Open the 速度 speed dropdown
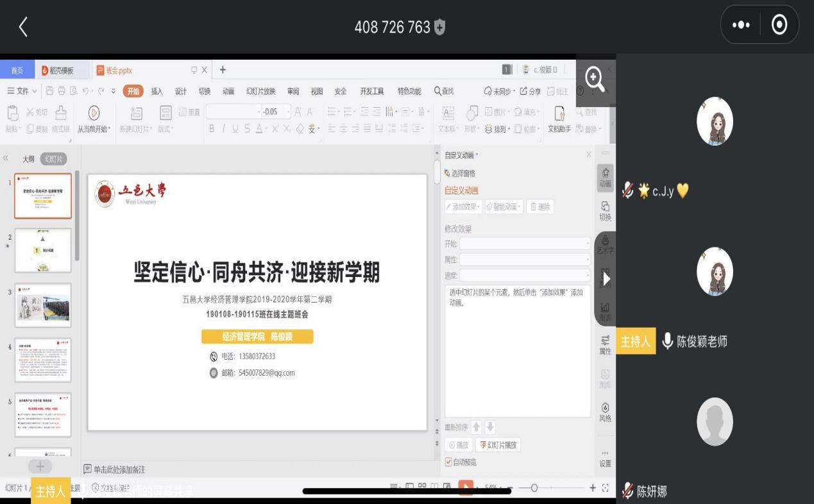814x504 pixels. click(x=524, y=276)
